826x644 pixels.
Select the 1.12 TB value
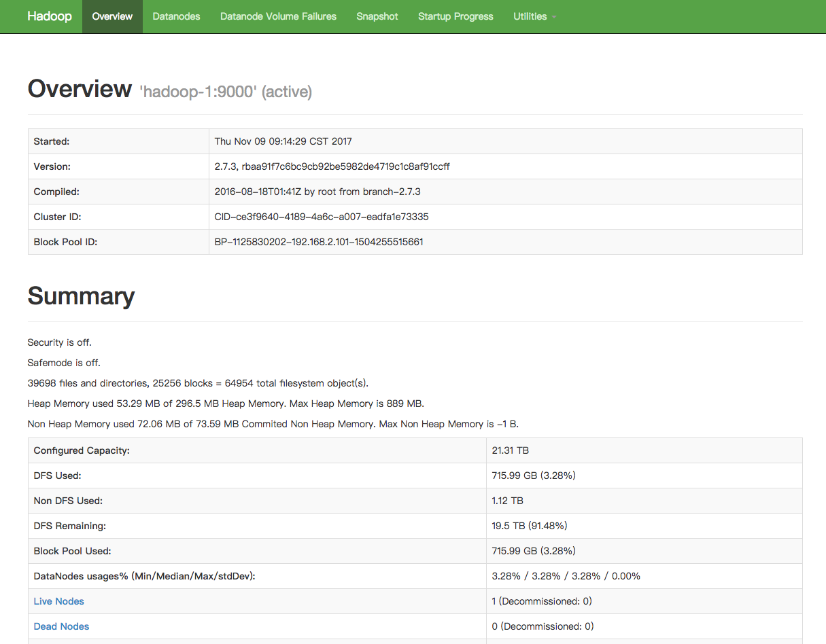tap(508, 501)
